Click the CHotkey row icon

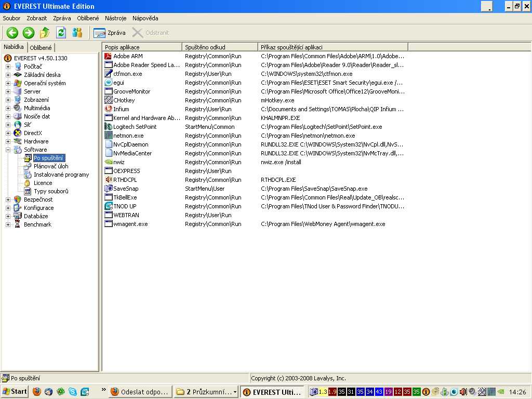[108, 100]
